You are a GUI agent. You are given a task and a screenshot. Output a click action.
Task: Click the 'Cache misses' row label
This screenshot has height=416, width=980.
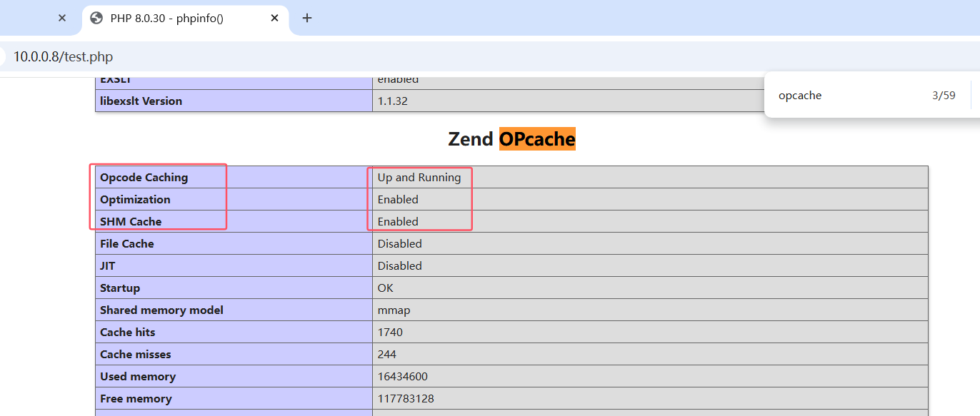[136, 354]
